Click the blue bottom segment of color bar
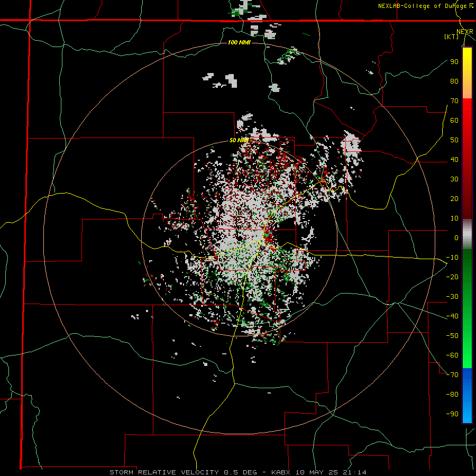The height and width of the screenshot is (476, 476). tap(467, 395)
